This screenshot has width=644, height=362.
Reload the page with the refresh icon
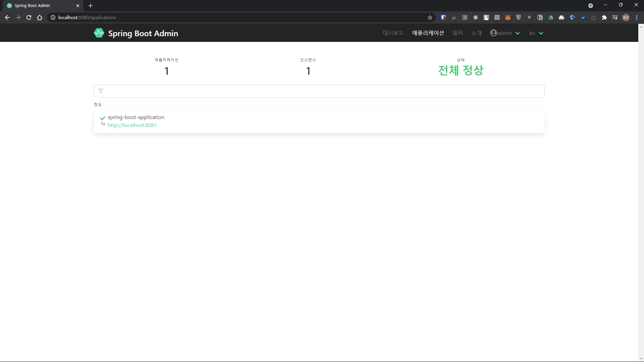(29, 17)
